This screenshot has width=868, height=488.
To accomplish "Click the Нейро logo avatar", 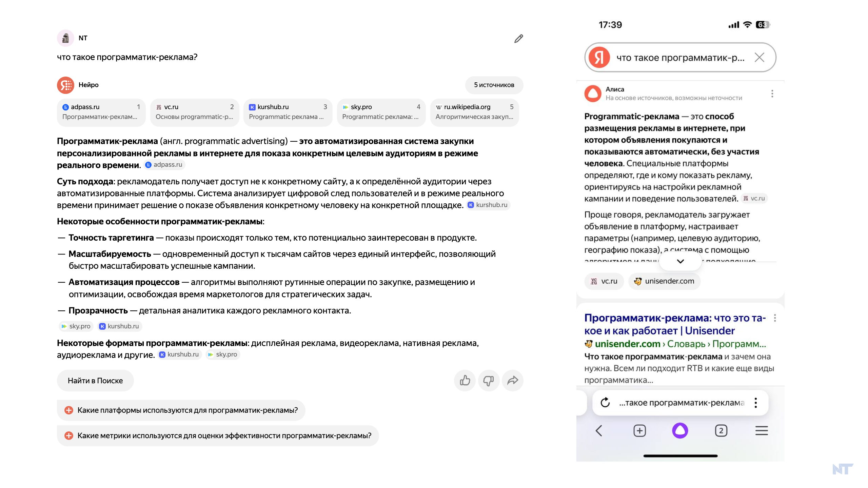I will 65,85.
